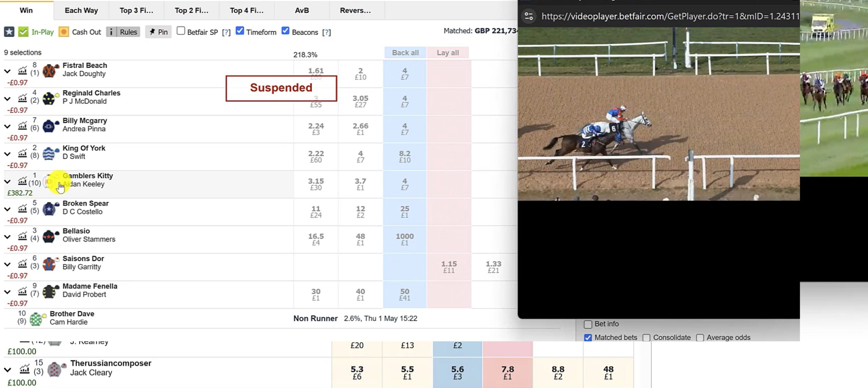
Task: Click the favourite star icon
Action: pos(9,32)
